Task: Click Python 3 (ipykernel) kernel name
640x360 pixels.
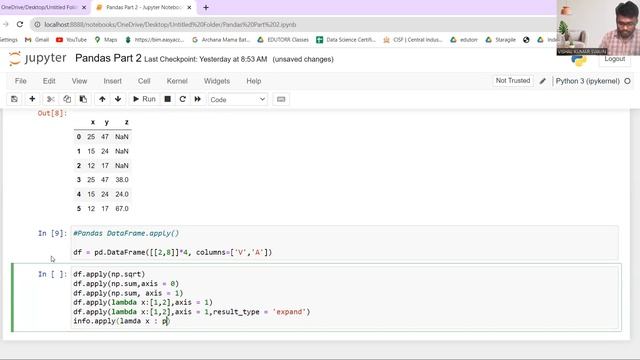Action: [x=587, y=81]
